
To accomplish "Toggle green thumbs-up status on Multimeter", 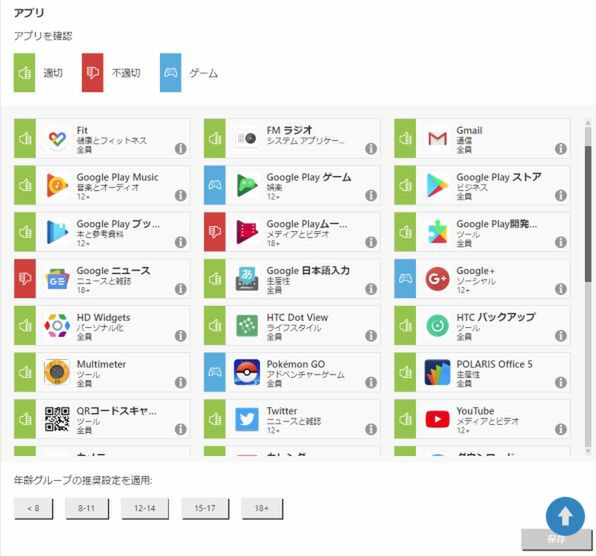I will click(x=25, y=372).
